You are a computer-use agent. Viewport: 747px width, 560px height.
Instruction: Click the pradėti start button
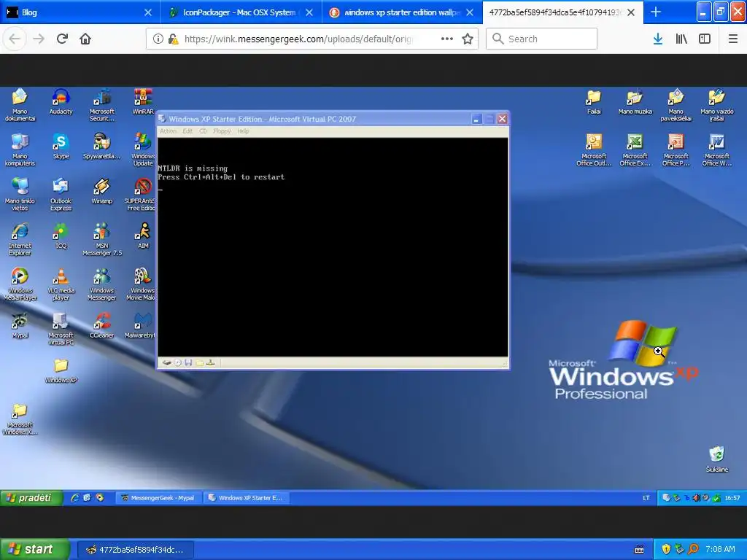coord(31,497)
